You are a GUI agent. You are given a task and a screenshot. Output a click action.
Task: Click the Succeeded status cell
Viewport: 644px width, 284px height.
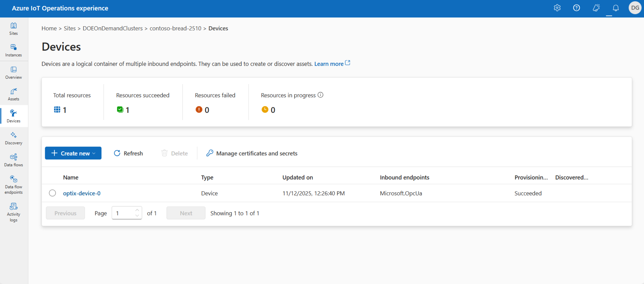tap(528, 193)
